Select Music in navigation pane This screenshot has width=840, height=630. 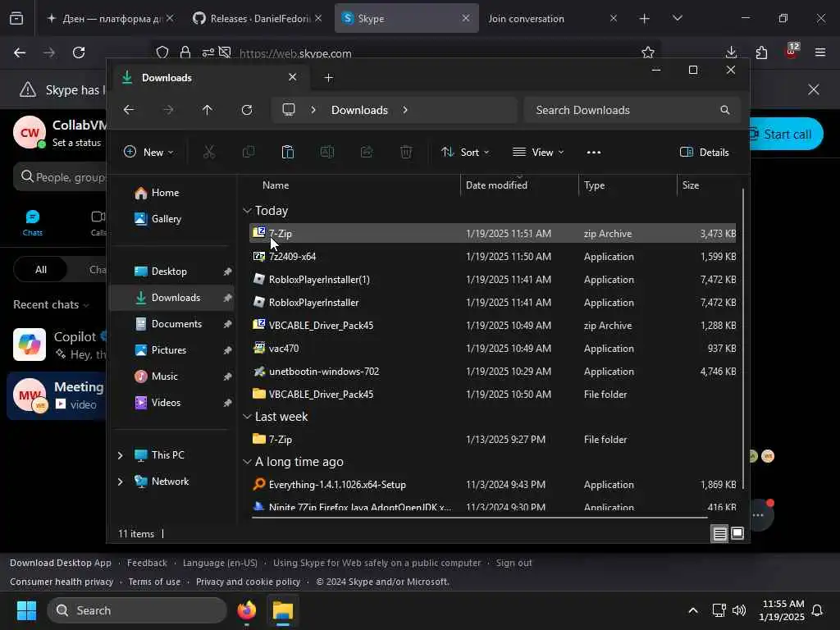pyautogui.click(x=172, y=376)
